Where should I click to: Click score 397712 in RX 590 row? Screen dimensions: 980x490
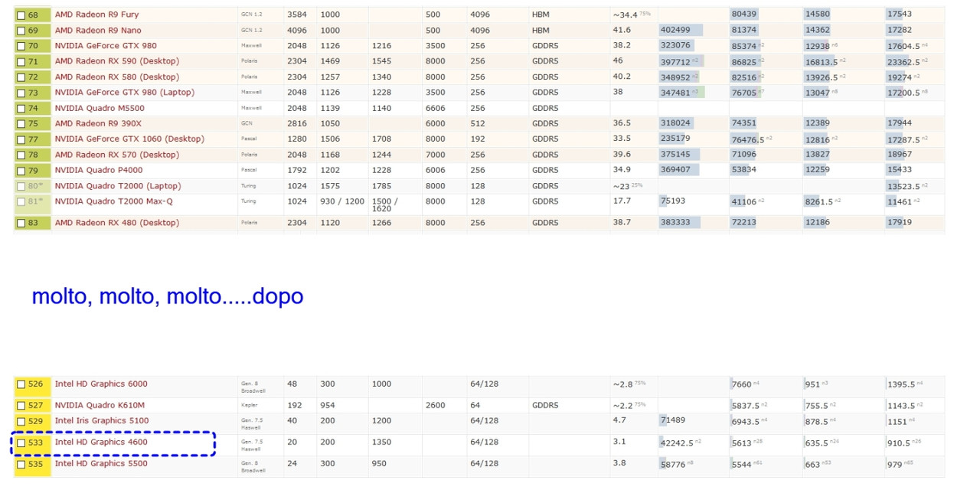pyautogui.click(x=675, y=61)
